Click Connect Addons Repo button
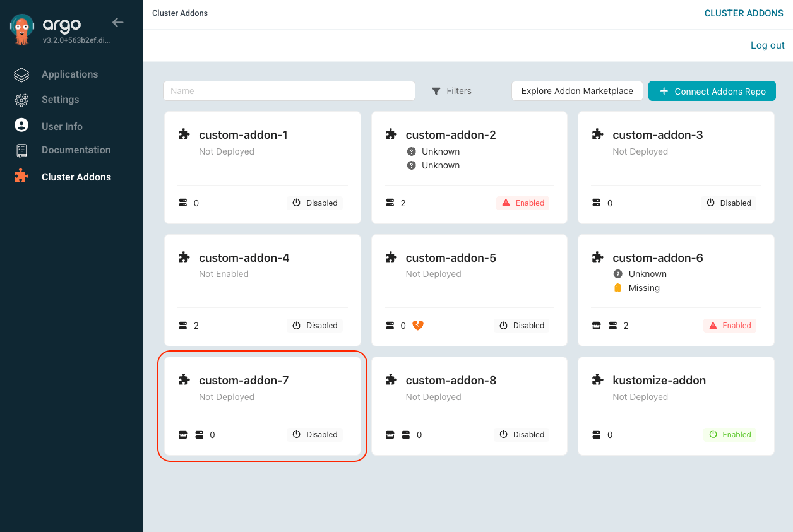The image size is (793, 532). pyautogui.click(x=712, y=92)
